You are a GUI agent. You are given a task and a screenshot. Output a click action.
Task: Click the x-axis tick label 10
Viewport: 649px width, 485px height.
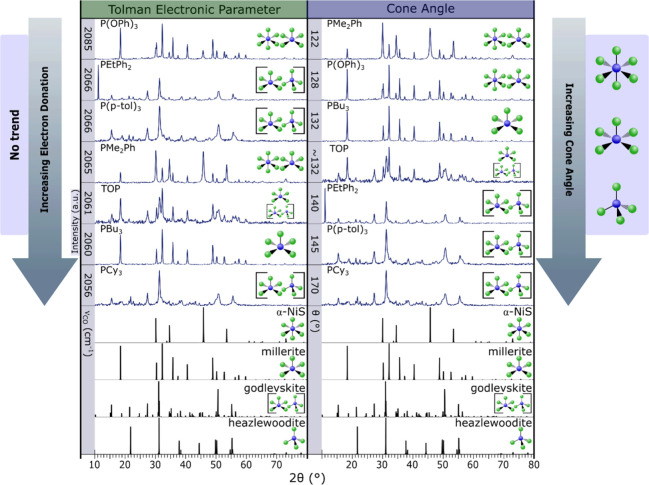95,464
